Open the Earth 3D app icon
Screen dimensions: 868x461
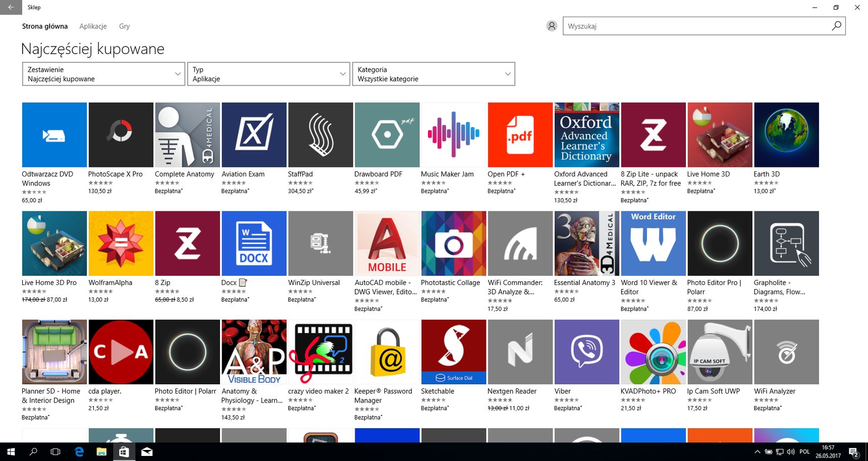(x=787, y=135)
